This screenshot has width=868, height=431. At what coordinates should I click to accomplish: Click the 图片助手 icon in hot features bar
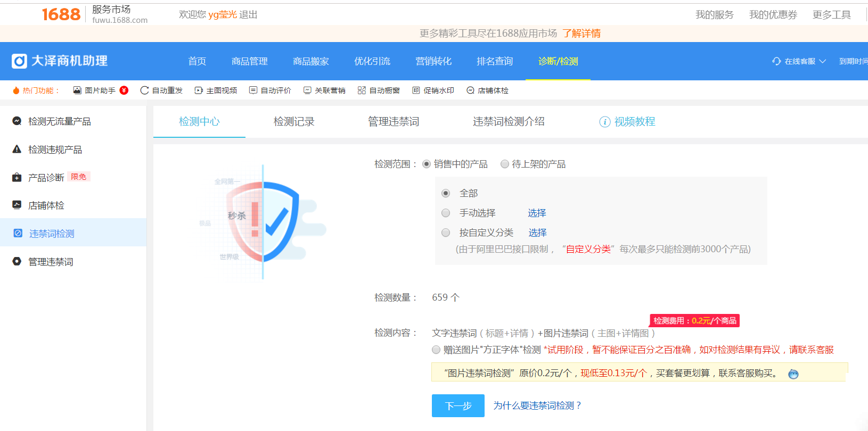pos(77,90)
